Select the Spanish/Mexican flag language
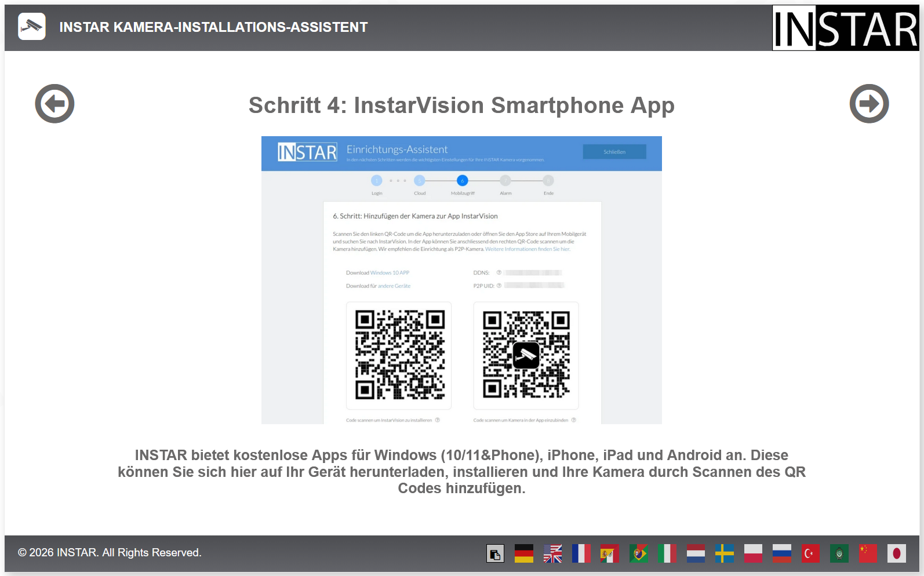924x576 pixels. pos(610,554)
